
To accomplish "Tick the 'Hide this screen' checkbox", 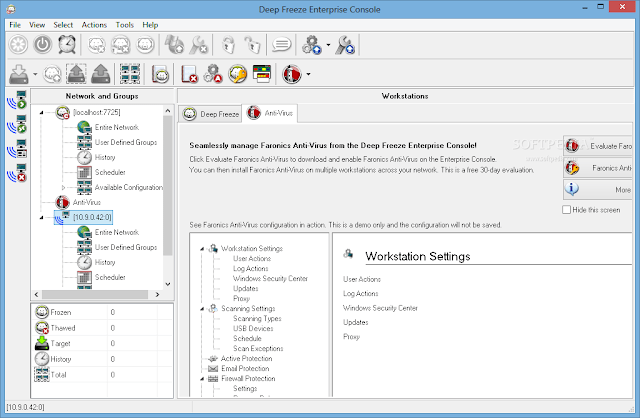I will pyautogui.click(x=567, y=210).
